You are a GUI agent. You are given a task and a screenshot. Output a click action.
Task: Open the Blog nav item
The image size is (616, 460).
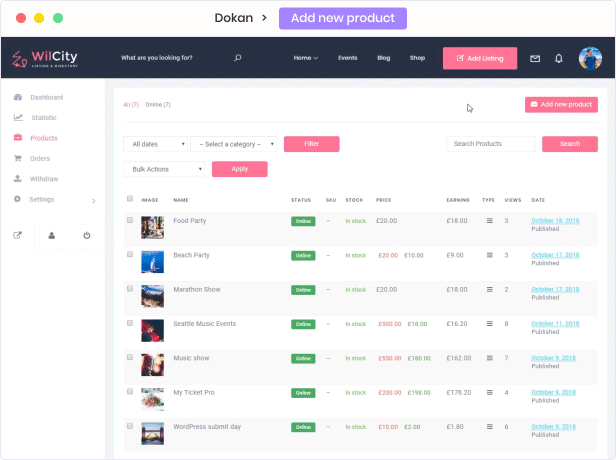click(384, 58)
